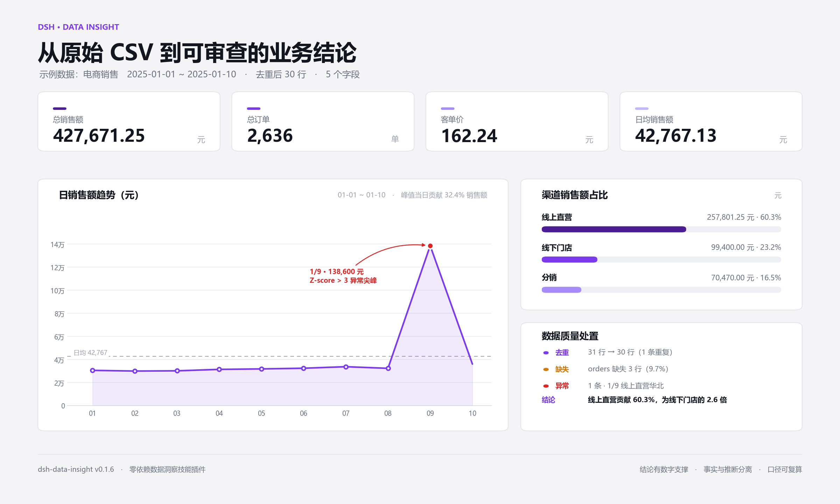Click the 线上直营 progress bar
Viewport: 840px width, 504px height.
[x=661, y=229]
